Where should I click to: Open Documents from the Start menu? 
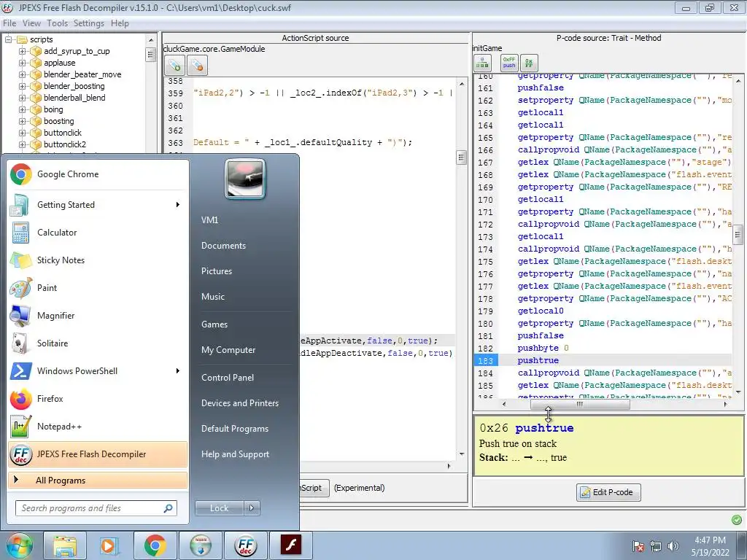click(223, 246)
